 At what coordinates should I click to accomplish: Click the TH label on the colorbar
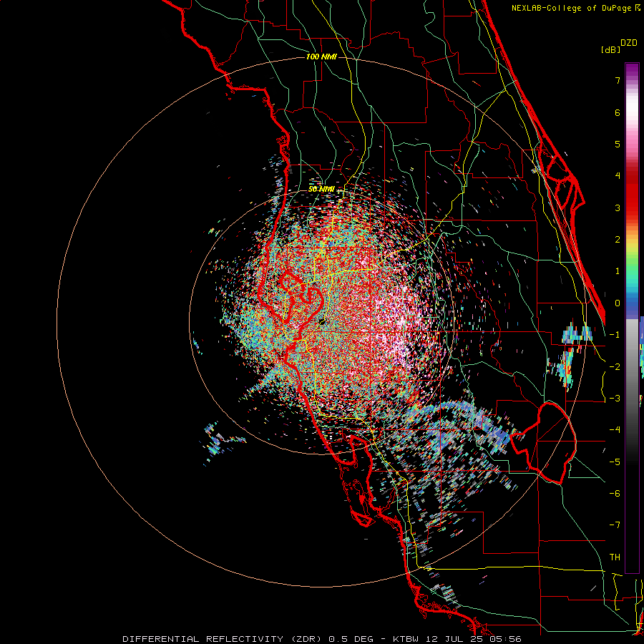pos(615,557)
